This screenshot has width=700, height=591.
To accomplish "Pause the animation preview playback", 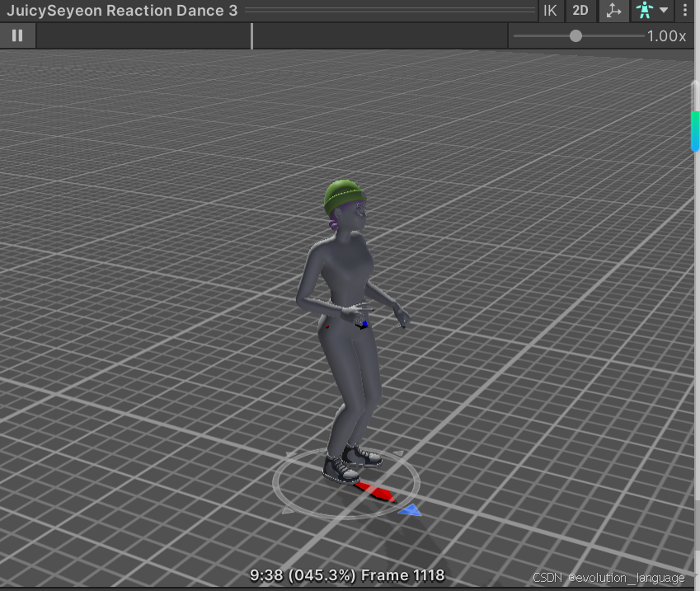I will (x=17, y=35).
